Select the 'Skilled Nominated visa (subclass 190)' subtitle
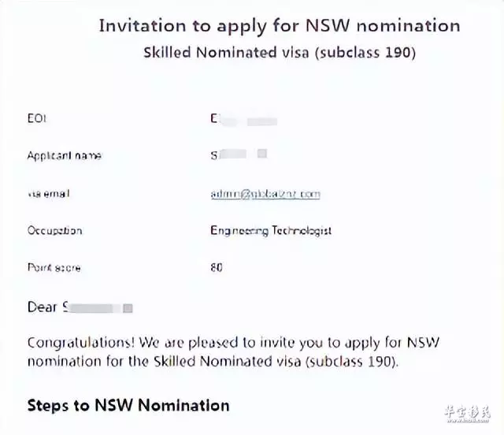Viewport: 504px width, 435px height. click(x=280, y=53)
